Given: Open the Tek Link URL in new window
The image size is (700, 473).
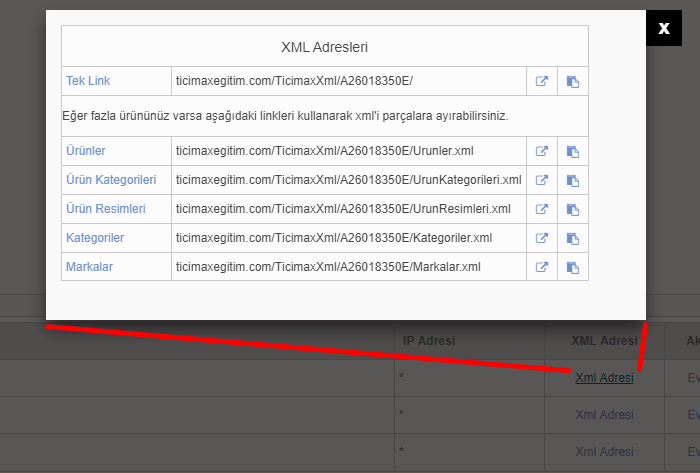Looking at the screenshot, I should pos(542,81).
